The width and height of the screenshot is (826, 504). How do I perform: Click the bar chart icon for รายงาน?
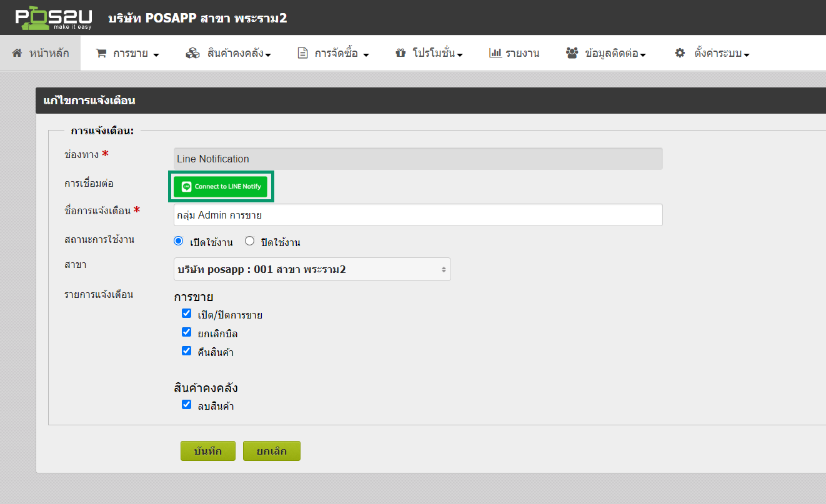[x=495, y=53]
